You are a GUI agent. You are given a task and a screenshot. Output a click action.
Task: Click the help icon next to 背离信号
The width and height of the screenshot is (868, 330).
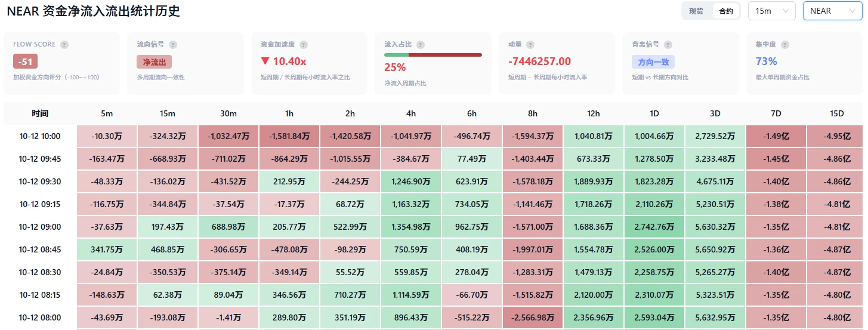tap(668, 45)
